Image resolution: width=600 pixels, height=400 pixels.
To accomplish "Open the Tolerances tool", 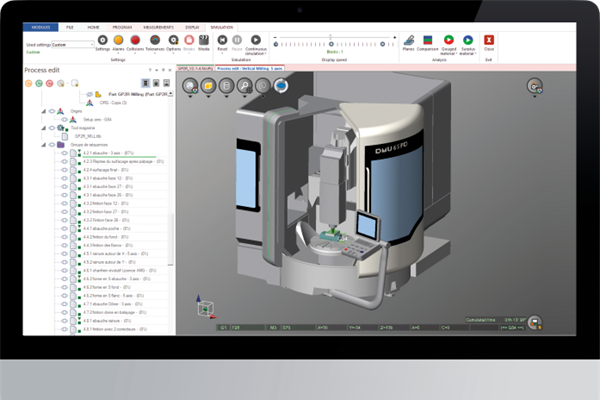I will [155, 40].
